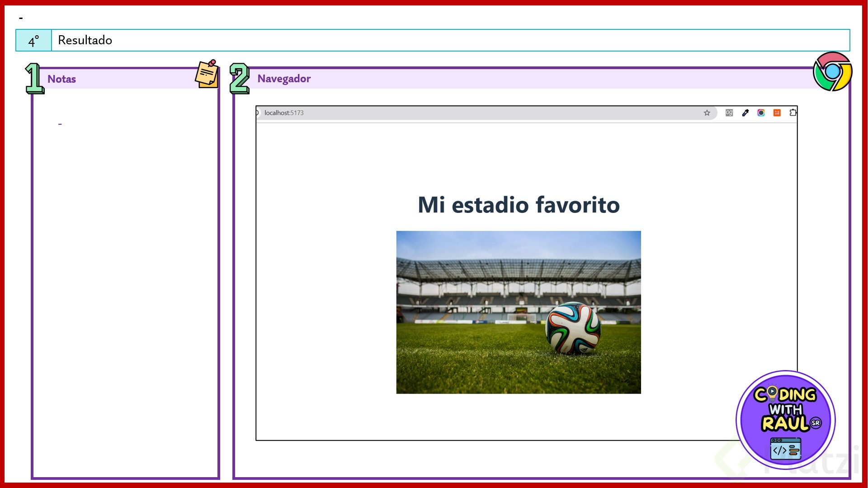Viewport: 868px width, 488px height.
Task: Click the sticky note icon
Action: pos(208,74)
